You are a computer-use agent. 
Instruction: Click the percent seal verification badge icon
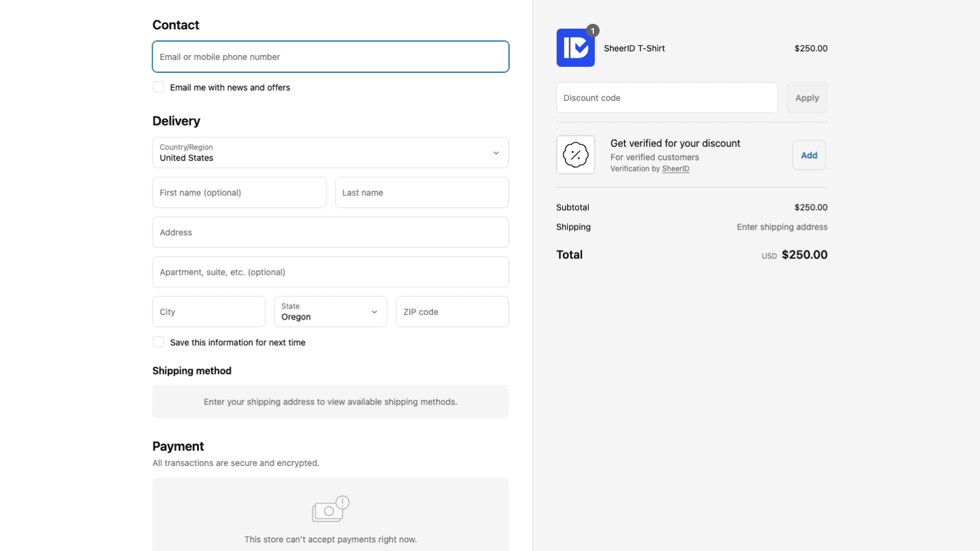[575, 154]
